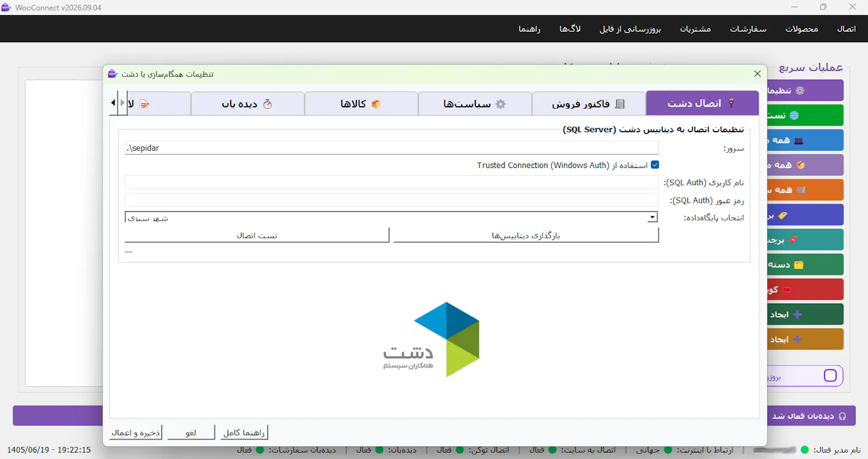Viewport: 868px width, 459px height.
Task: Click the invoice icon on فاکتور فروش tab
Action: pyautogui.click(x=620, y=104)
